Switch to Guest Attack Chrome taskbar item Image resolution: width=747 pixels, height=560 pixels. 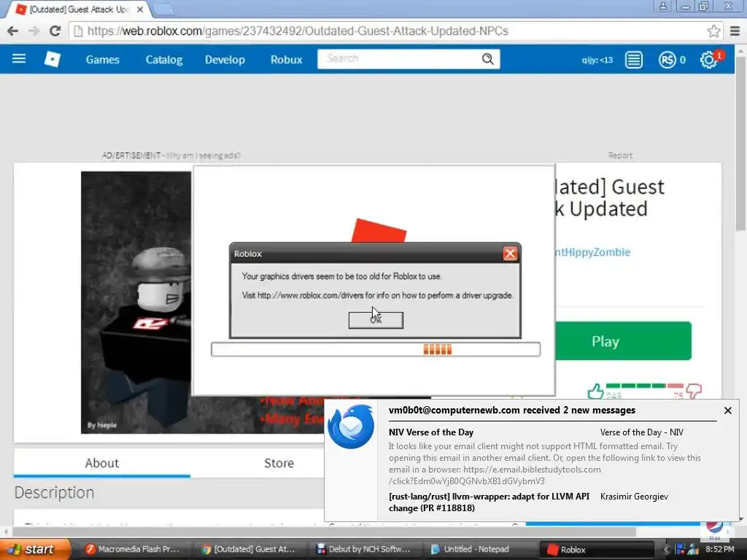(248, 549)
